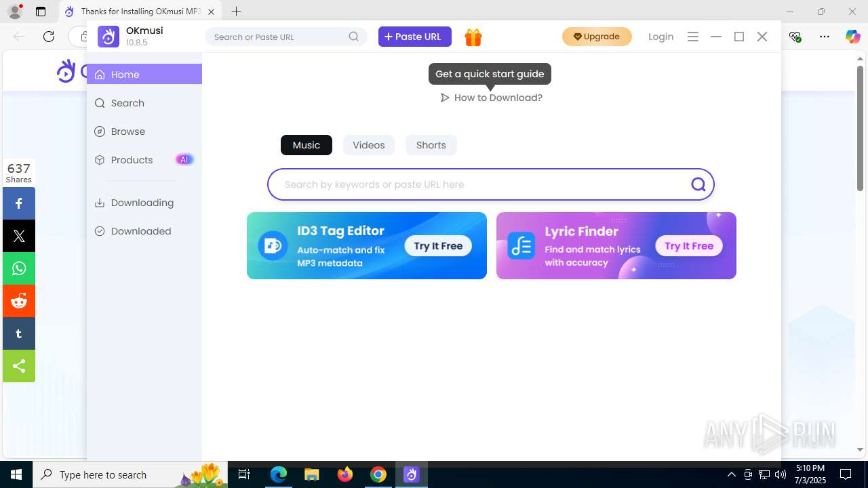Try Lyric Finder for free
This screenshot has width=868, height=488.
coord(689,246)
